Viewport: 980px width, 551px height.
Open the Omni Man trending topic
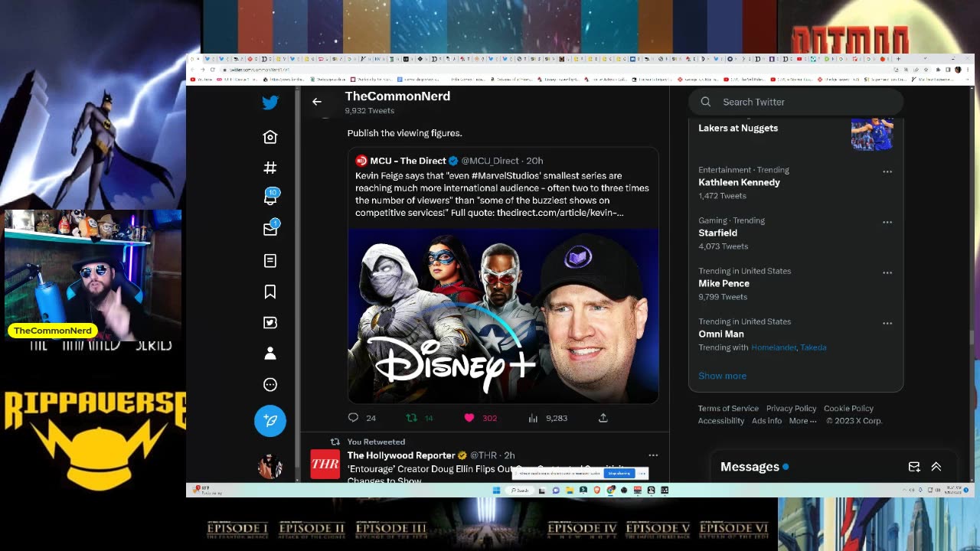(721, 334)
